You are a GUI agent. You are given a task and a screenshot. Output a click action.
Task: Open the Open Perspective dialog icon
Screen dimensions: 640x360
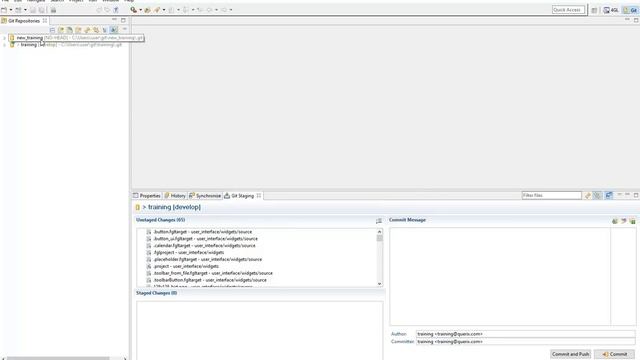(x=594, y=10)
